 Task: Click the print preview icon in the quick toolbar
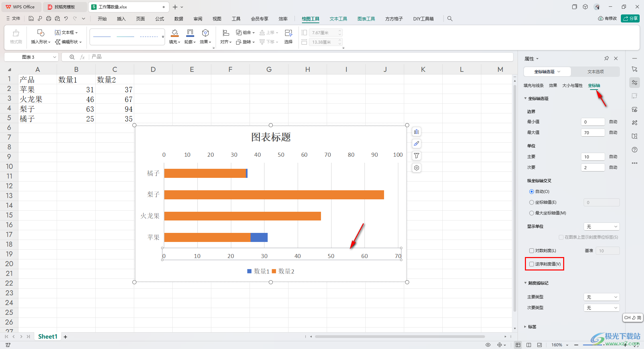coord(57,18)
